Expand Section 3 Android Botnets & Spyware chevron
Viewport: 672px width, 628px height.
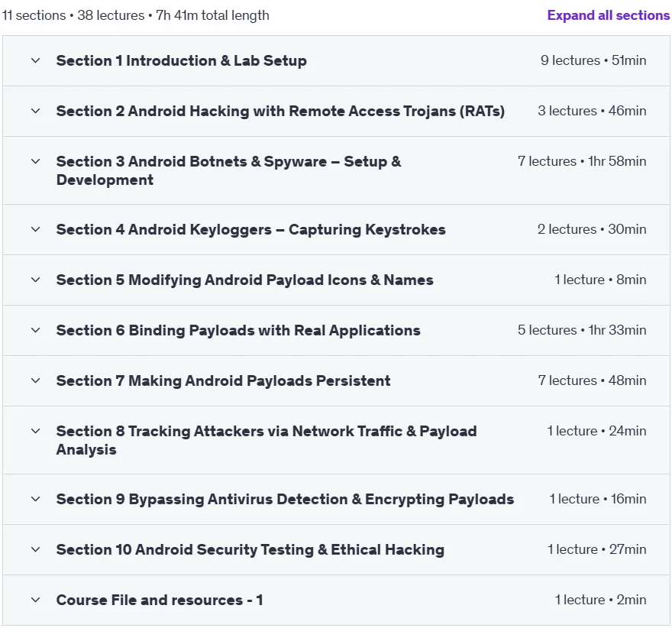pyautogui.click(x=36, y=162)
